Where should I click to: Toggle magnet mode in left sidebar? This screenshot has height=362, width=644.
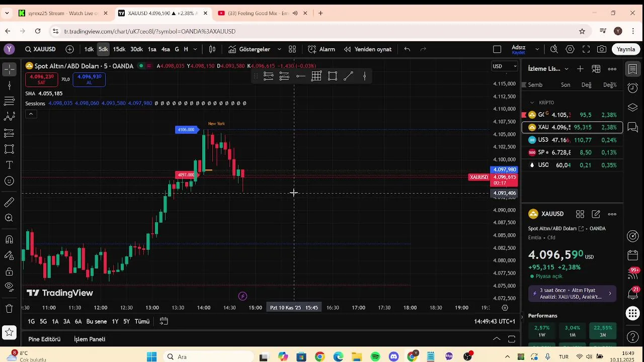(9, 239)
